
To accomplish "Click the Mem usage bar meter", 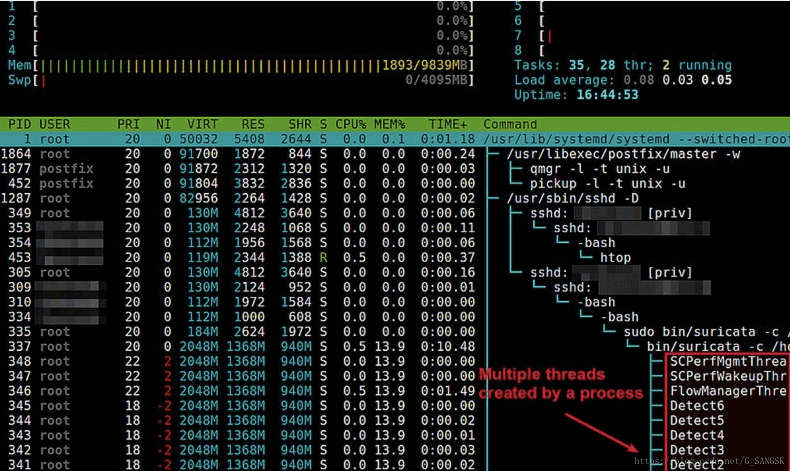I will [241, 65].
